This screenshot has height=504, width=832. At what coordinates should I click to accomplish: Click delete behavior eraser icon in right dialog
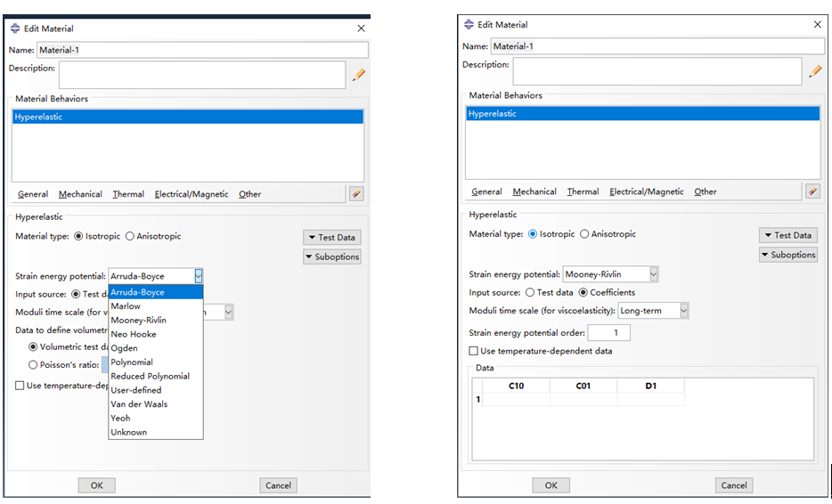coord(812,191)
